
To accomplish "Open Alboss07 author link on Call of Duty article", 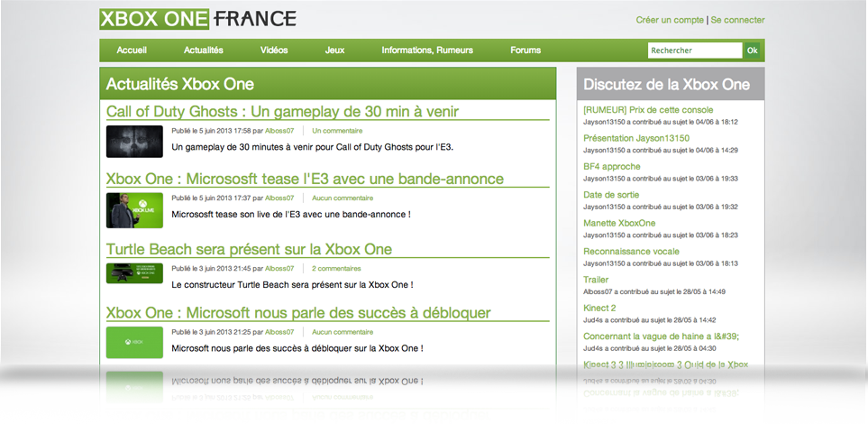I will point(279,131).
